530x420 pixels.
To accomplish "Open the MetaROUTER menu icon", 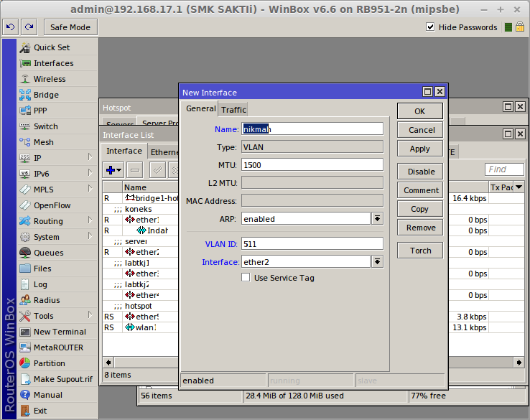I will (x=25, y=347).
